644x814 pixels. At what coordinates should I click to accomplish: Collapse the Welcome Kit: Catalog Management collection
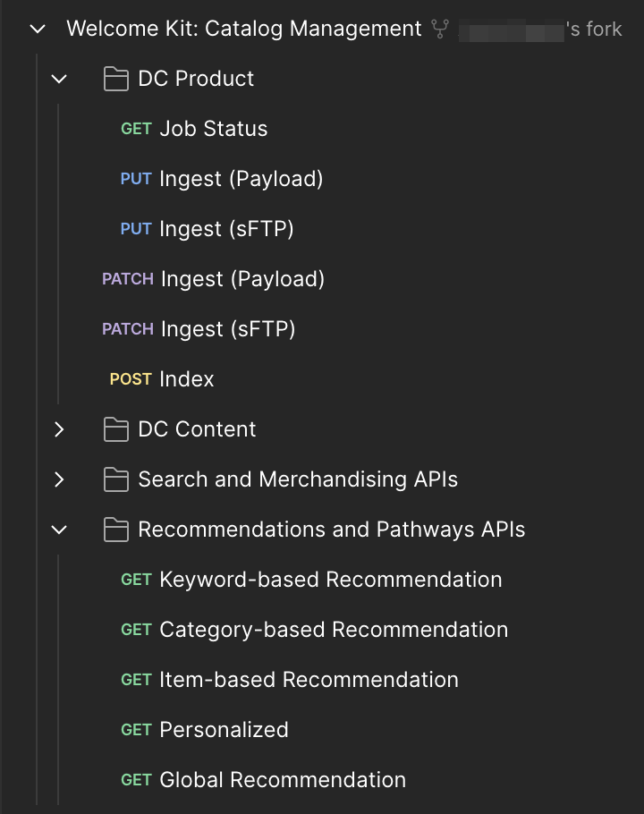[37, 29]
